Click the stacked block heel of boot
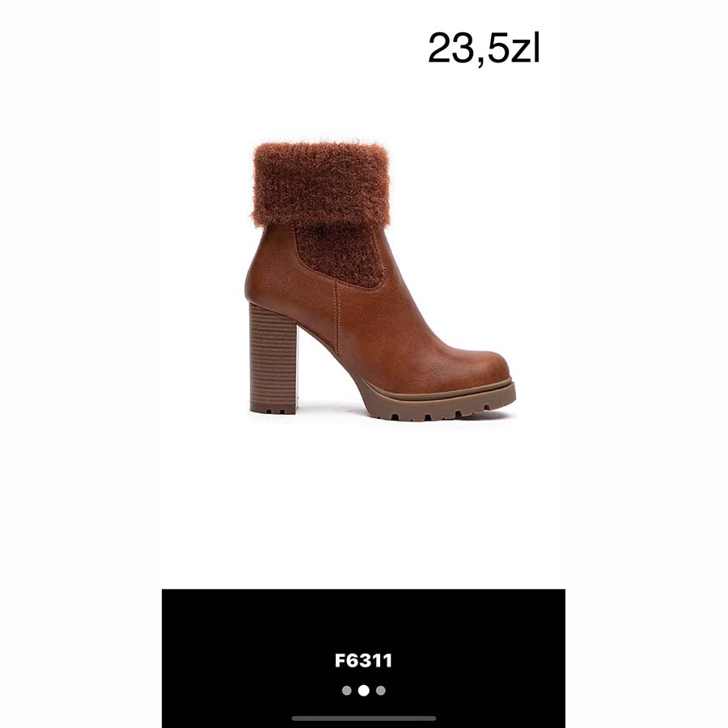The width and height of the screenshot is (728, 728). point(273,358)
